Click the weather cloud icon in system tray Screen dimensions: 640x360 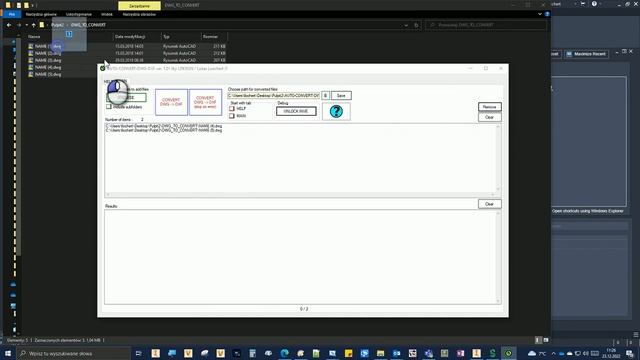coord(532,353)
